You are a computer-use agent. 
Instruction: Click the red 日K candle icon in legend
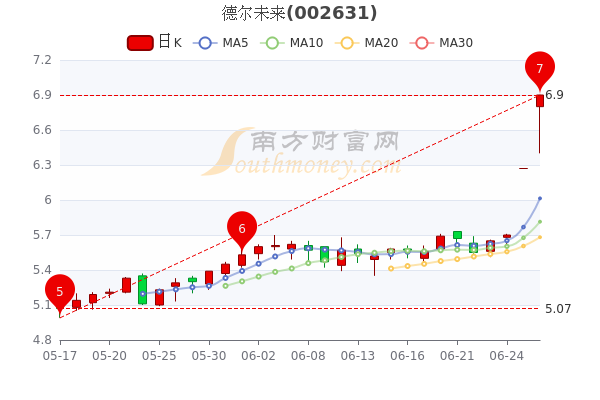pos(140,43)
